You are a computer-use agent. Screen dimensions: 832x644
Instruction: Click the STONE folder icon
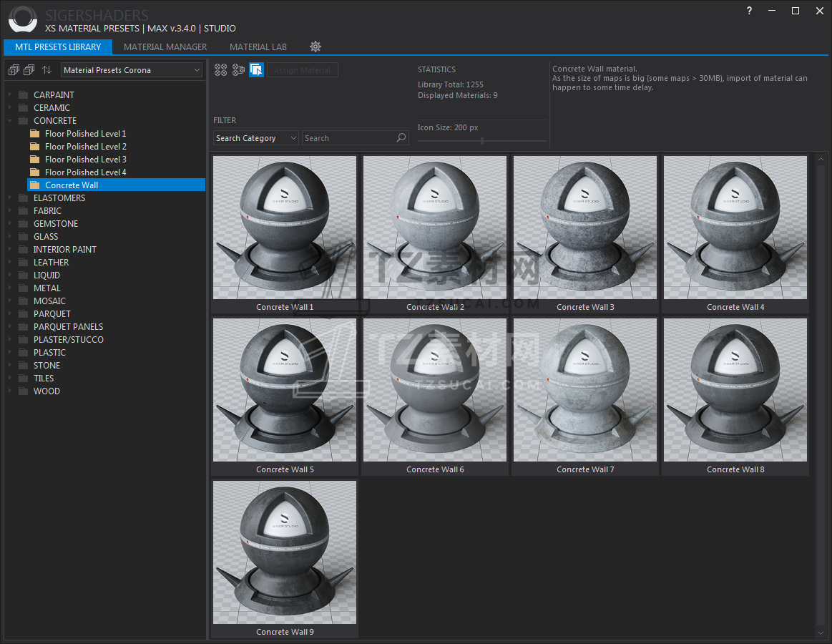tap(24, 365)
